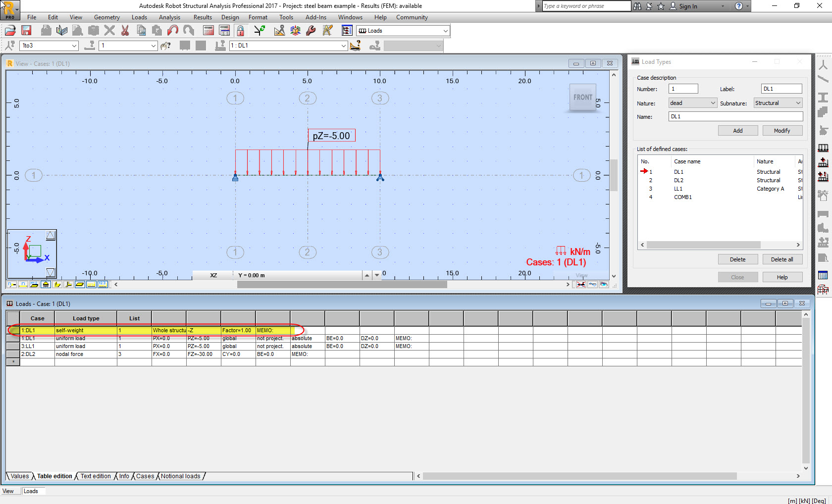Click the I-section Bar Sections icon
The image size is (832, 504).
823,98
